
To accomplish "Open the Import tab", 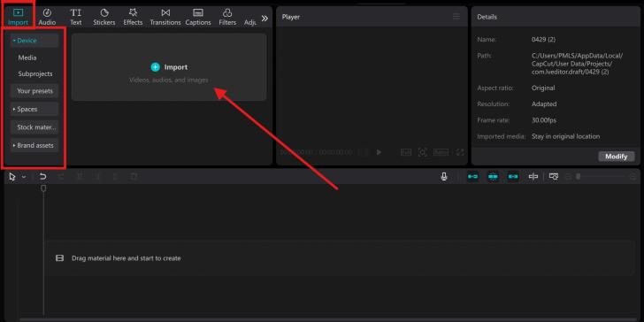I will (x=18, y=18).
